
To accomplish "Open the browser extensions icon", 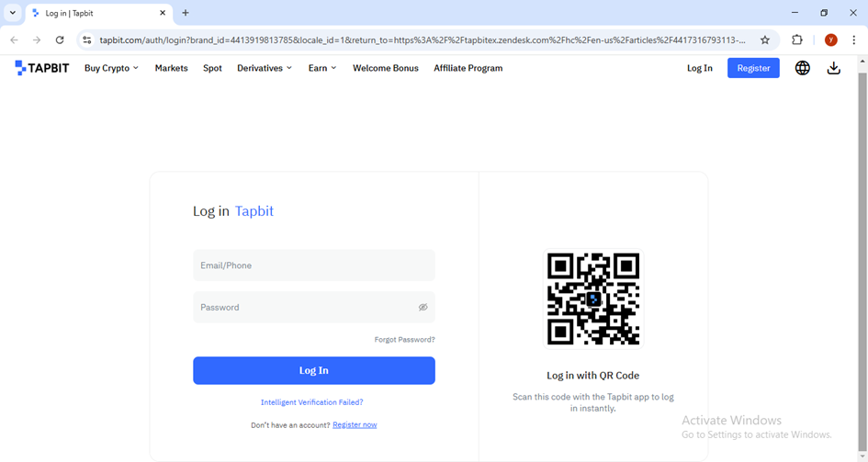I will point(797,40).
